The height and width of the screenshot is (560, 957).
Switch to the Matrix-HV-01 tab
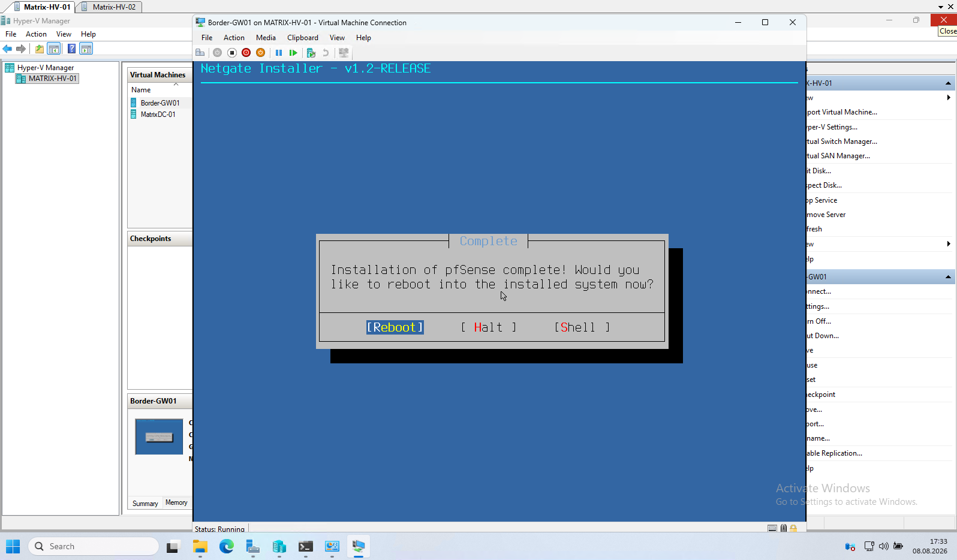pyautogui.click(x=42, y=7)
